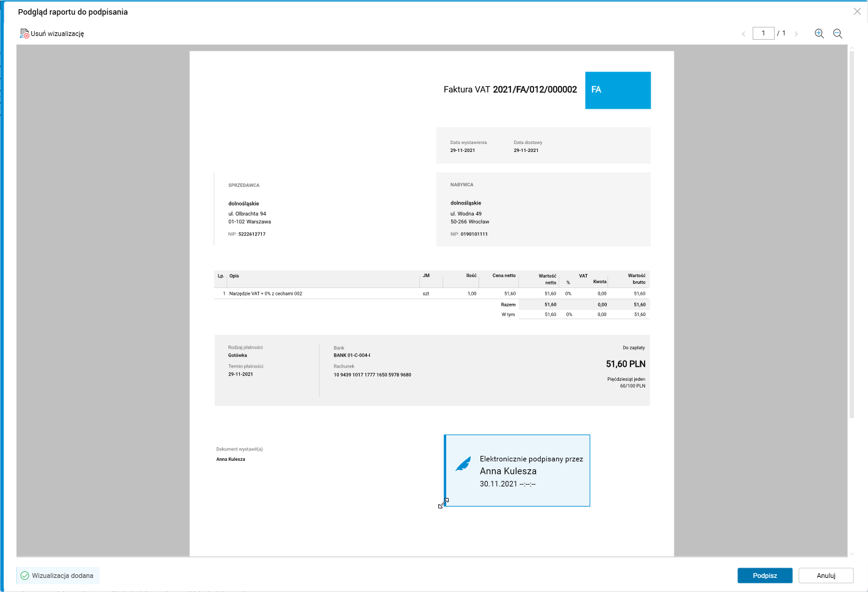Click the 50-266 Wrocław postal line

470,222
